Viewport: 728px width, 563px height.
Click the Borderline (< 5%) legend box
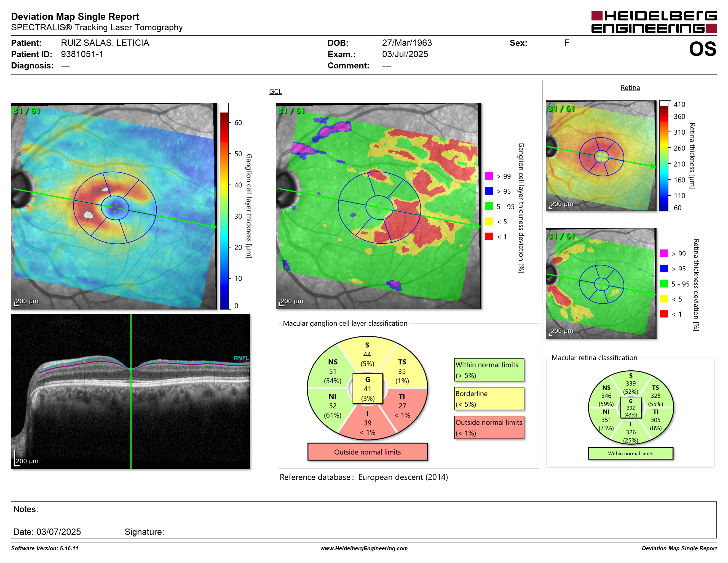(x=489, y=399)
